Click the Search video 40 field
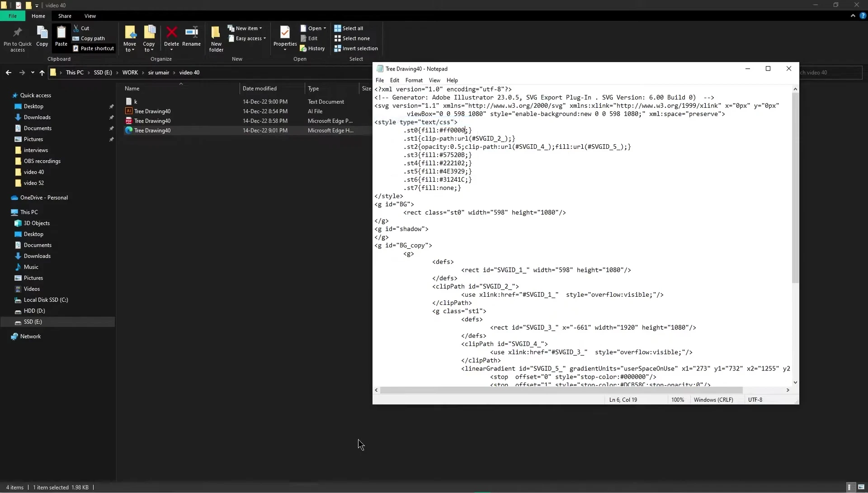The height and width of the screenshot is (493, 868). (831, 72)
